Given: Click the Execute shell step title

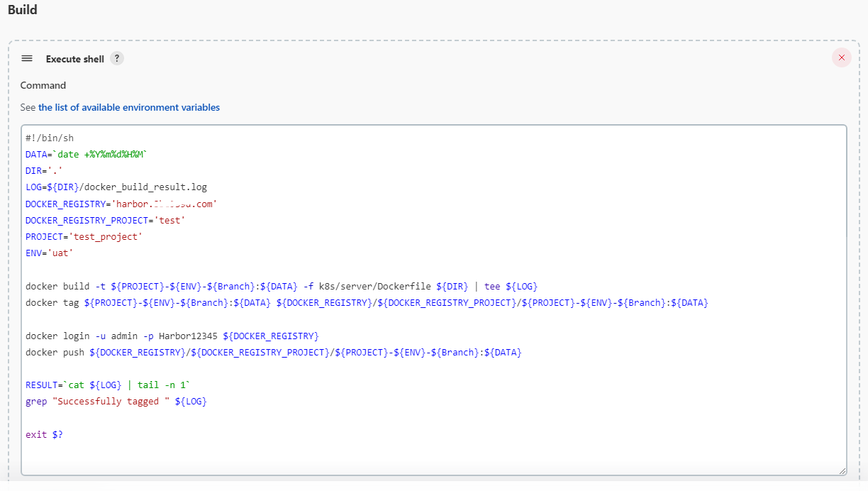Looking at the screenshot, I should click(x=74, y=59).
